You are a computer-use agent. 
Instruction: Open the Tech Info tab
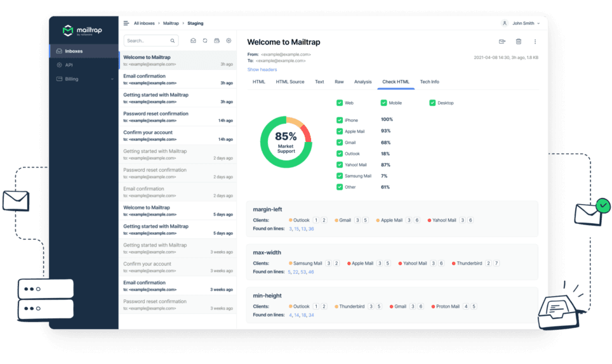click(429, 82)
